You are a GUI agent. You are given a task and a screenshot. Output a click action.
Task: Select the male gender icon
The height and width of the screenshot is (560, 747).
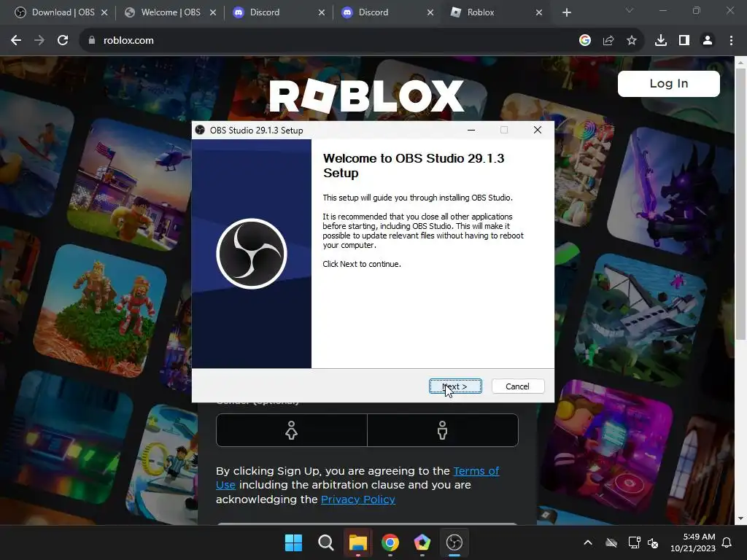coord(443,430)
